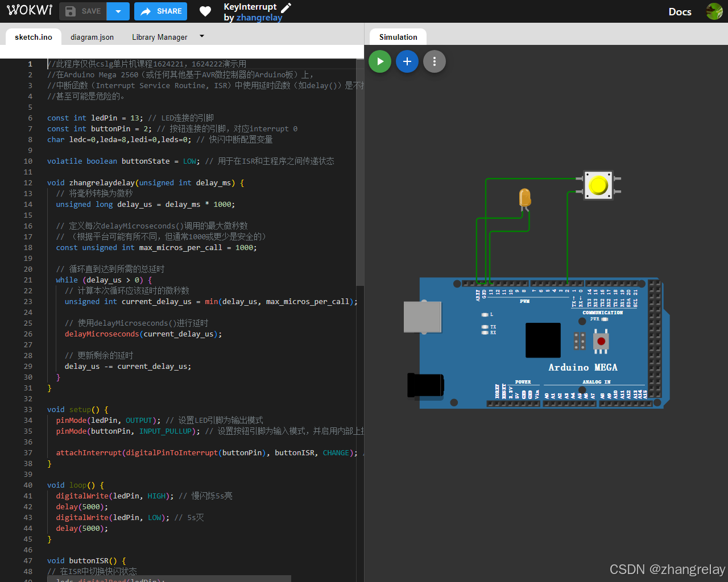This screenshot has width=728, height=582.
Task: Open the Docs link
Action: (680, 12)
